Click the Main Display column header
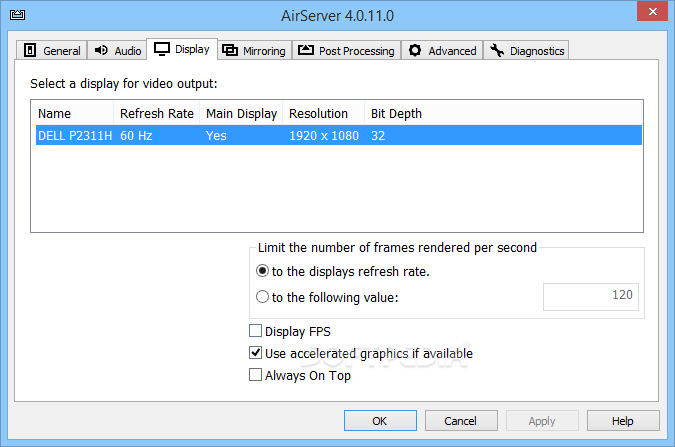675x447 pixels. click(x=241, y=114)
